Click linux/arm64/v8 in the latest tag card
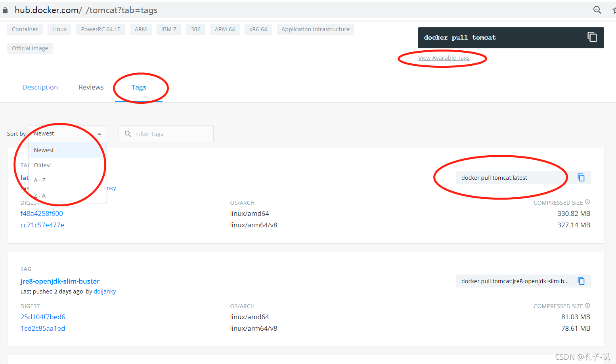 [254, 225]
